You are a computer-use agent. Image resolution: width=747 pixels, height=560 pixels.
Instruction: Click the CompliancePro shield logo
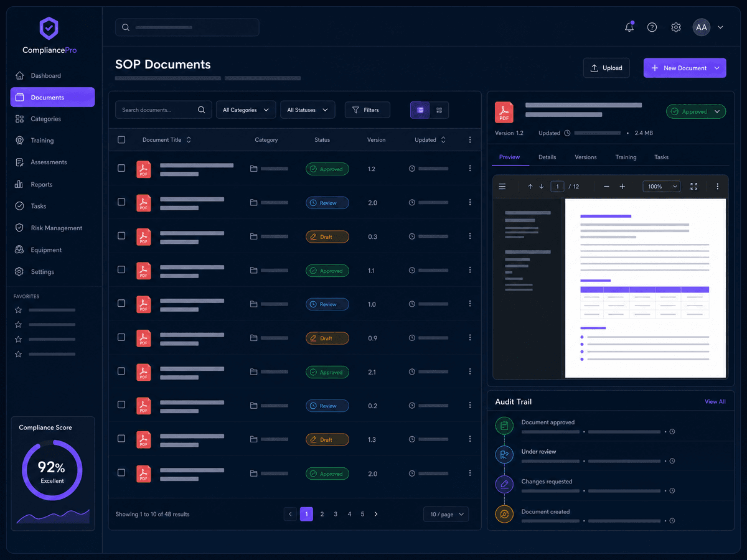(49, 29)
